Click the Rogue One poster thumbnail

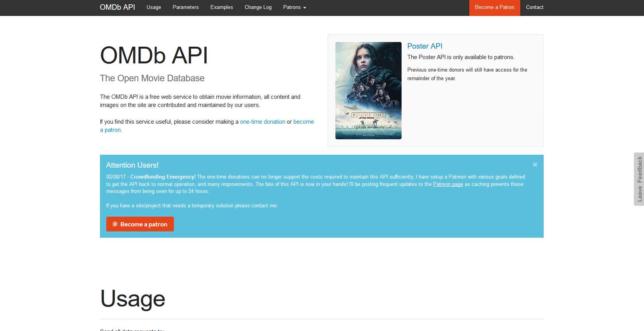point(369,91)
